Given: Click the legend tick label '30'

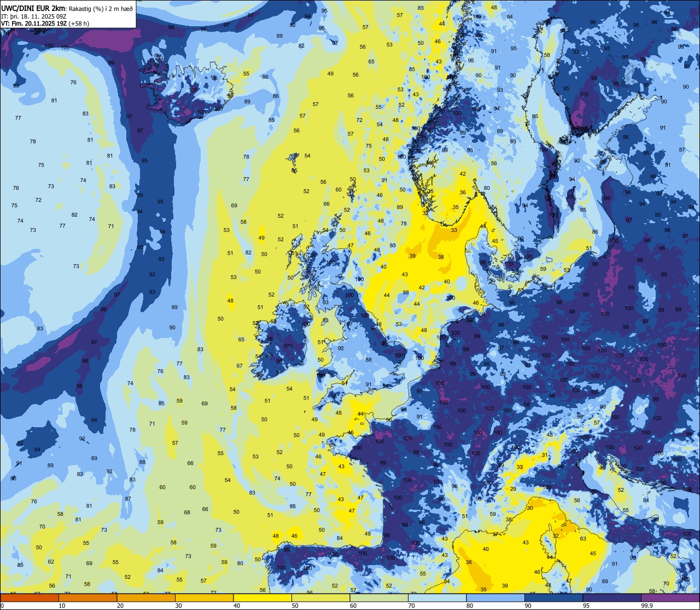Looking at the screenshot, I should (178, 606).
